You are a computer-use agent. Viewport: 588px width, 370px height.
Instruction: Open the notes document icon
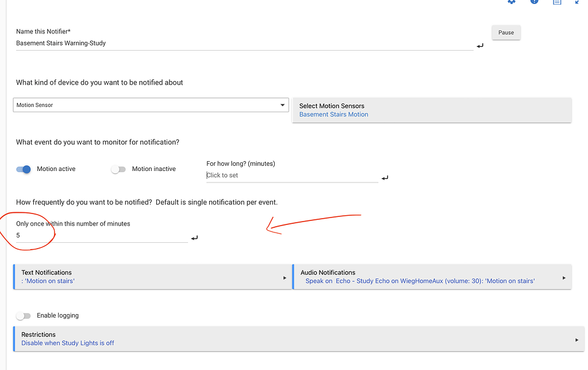tap(556, 2)
